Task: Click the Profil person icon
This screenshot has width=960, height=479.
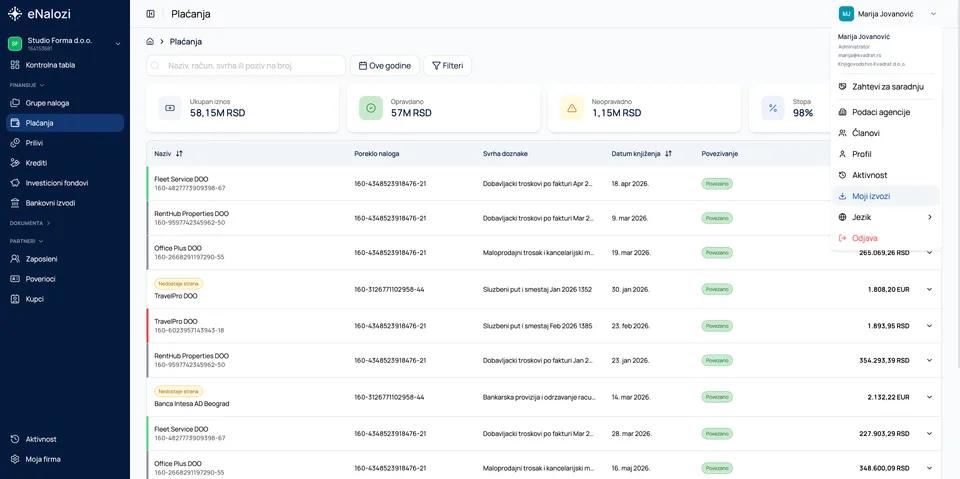Action: (842, 154)
